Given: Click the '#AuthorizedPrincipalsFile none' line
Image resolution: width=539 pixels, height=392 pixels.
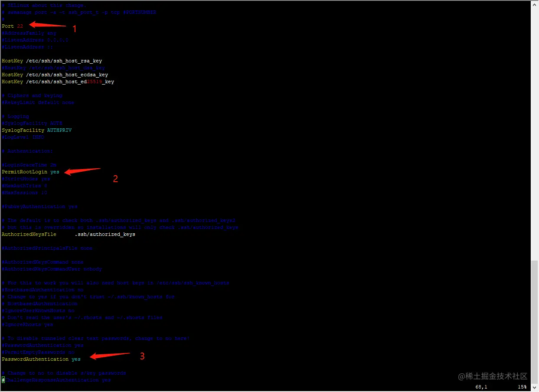Looking at the screenshot, I should click(47, 248).
